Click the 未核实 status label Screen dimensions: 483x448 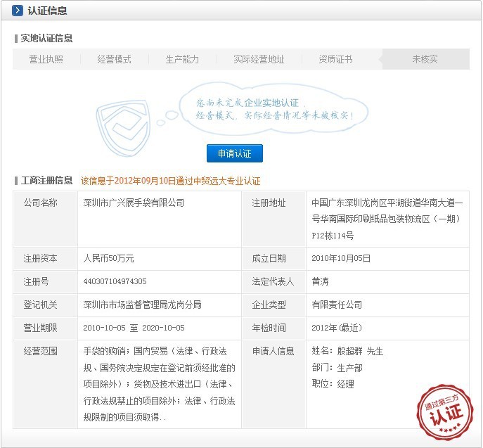(425, 60)
